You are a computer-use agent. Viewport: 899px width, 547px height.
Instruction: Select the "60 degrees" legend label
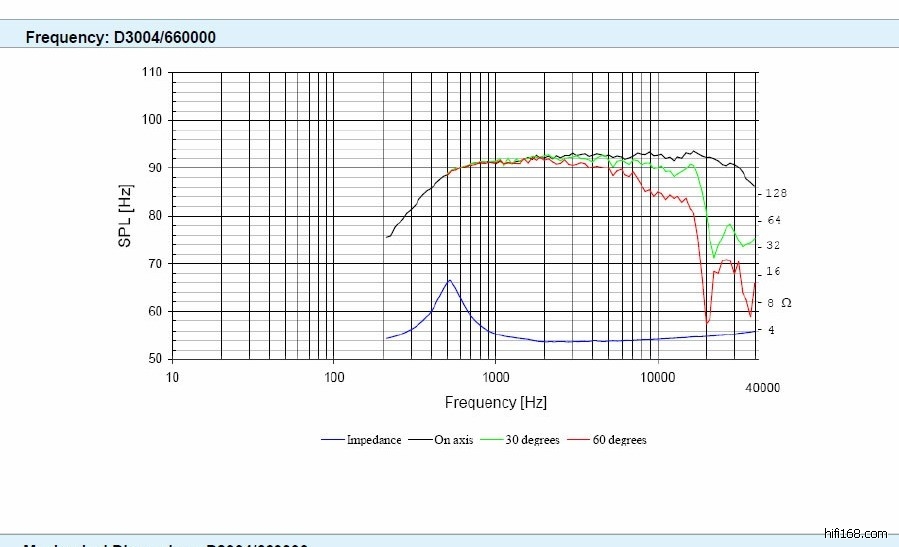(619, 440)
